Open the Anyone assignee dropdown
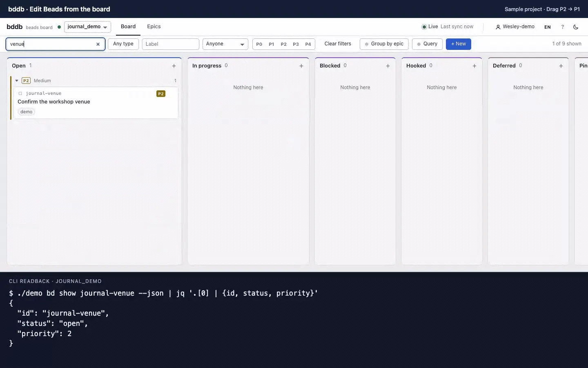The image size is (588, 368). pyautogui.click(x=225, y=44)
